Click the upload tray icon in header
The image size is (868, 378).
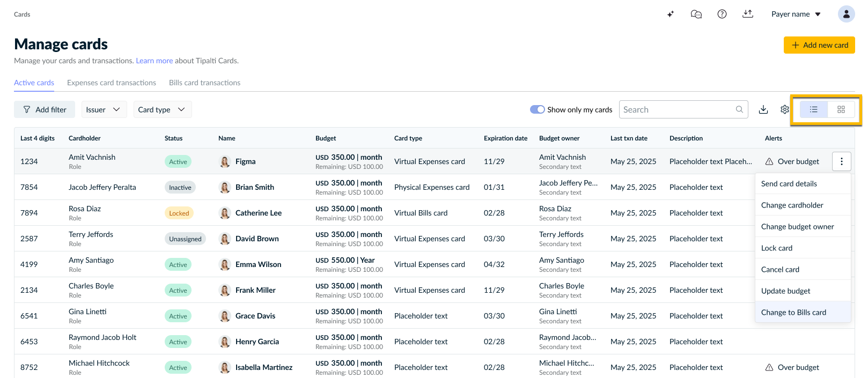click(748, 14)
